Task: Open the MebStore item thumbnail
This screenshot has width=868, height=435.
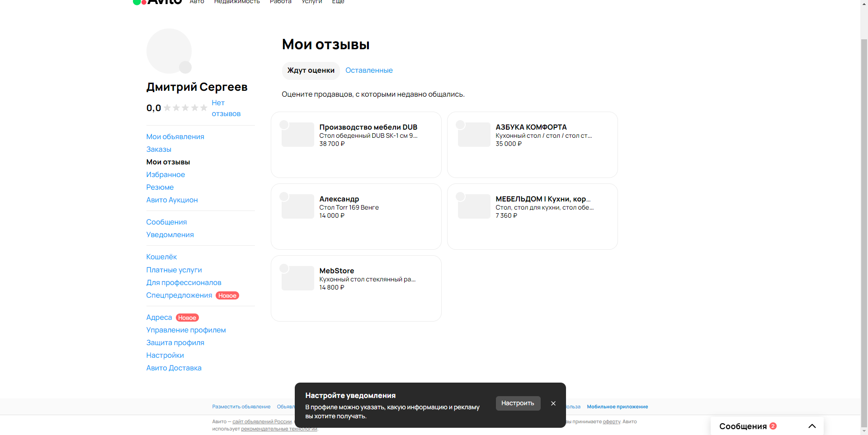Action: pos(298,278)
